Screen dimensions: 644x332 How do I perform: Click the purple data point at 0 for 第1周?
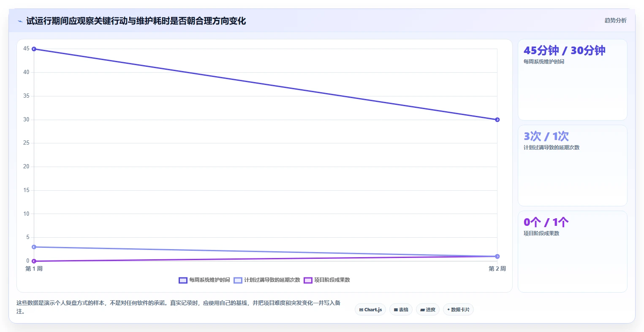(34, 261)
